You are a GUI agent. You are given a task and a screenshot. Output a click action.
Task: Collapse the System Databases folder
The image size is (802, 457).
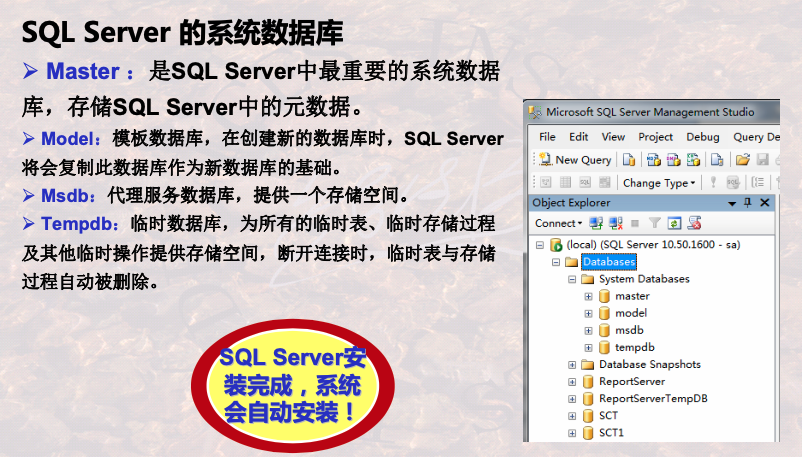(x=572, y=279)
